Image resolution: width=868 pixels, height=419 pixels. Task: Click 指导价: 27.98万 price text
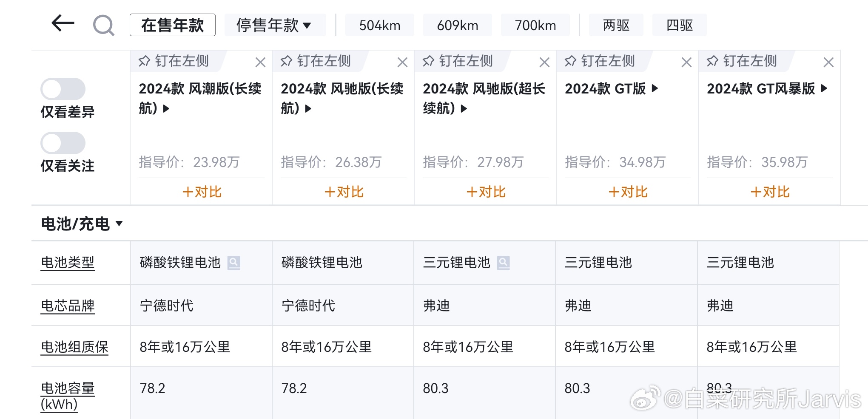[473, 162]
